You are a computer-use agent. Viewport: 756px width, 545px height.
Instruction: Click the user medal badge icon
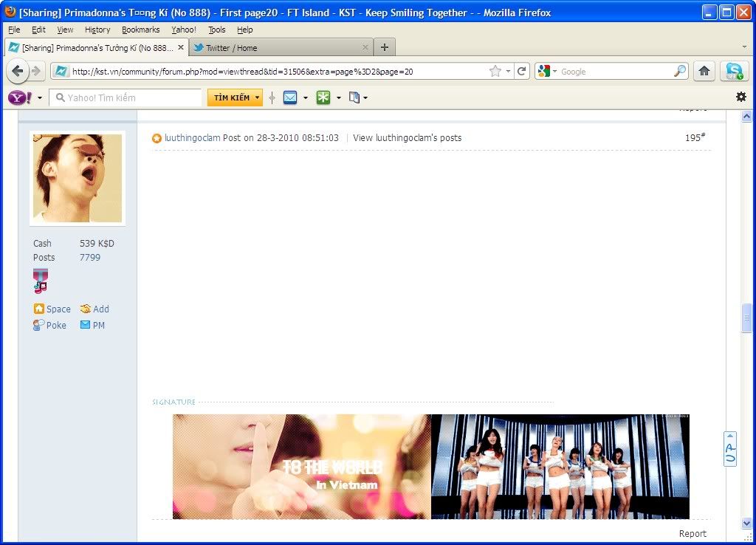41,281
